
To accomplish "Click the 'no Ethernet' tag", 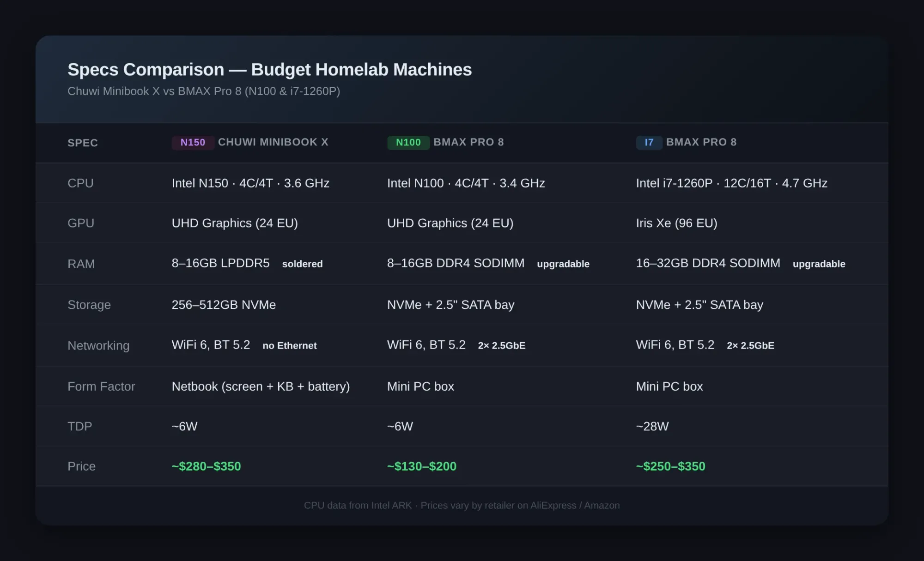I will 290,346.
